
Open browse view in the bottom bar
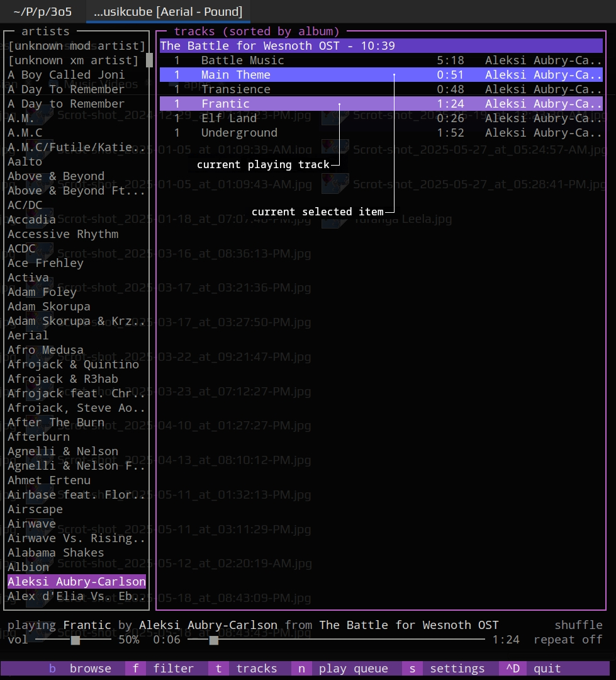click(x=80, y=668)
